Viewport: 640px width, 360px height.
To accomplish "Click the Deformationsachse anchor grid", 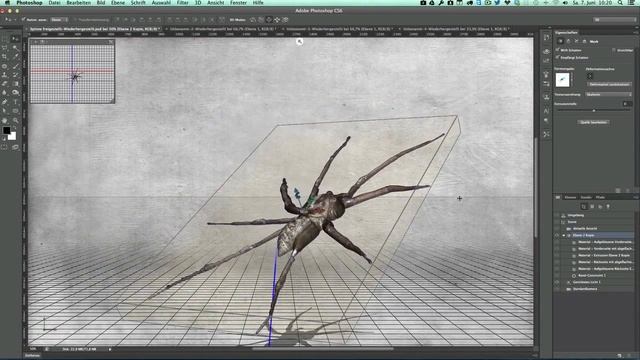I will pyautogui.click(x=590, y=76).
